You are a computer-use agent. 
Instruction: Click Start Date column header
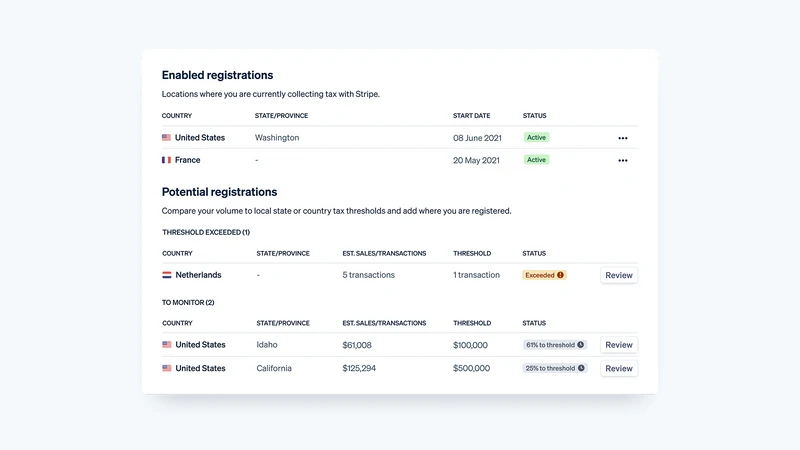point(471,116)
